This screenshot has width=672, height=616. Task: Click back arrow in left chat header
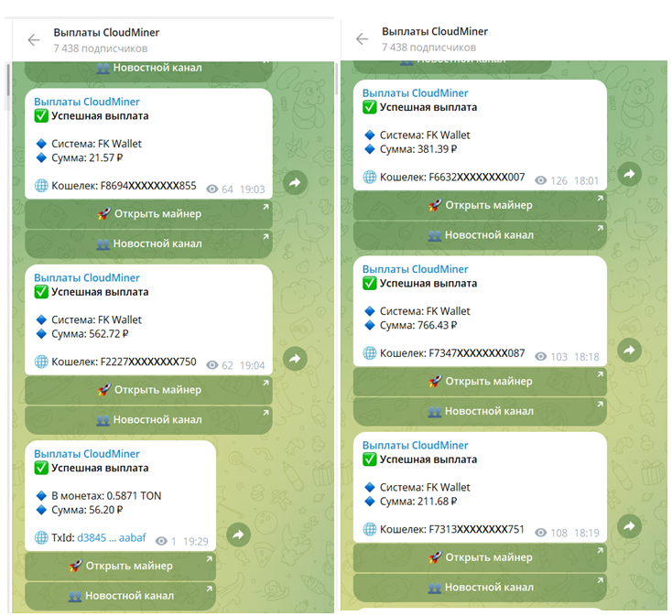pyautogui.click(x=34, y=39)
